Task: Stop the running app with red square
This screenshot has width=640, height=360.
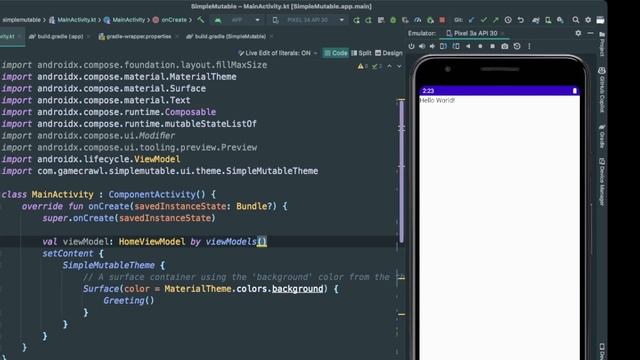Action: (x=442, y=20)
